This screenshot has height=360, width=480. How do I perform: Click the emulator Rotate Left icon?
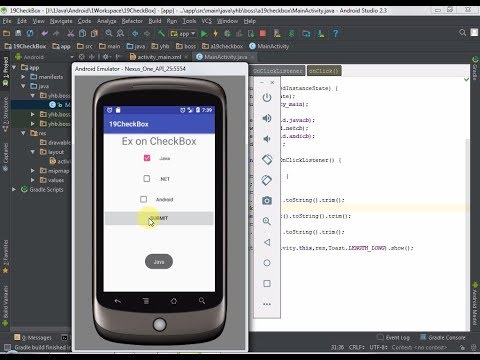point(267,159)
